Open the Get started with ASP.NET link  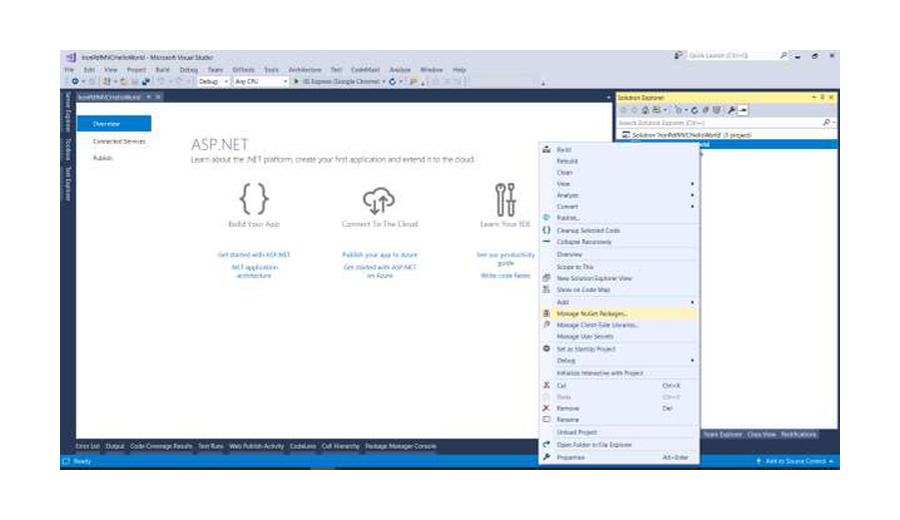[254, 255]
